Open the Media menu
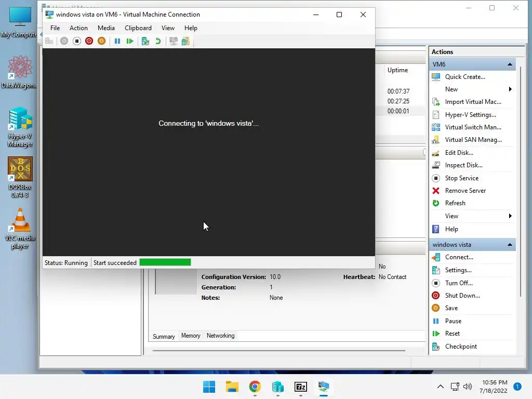The width and height of the screenshot is (532, 399). (x=106, y=28)
